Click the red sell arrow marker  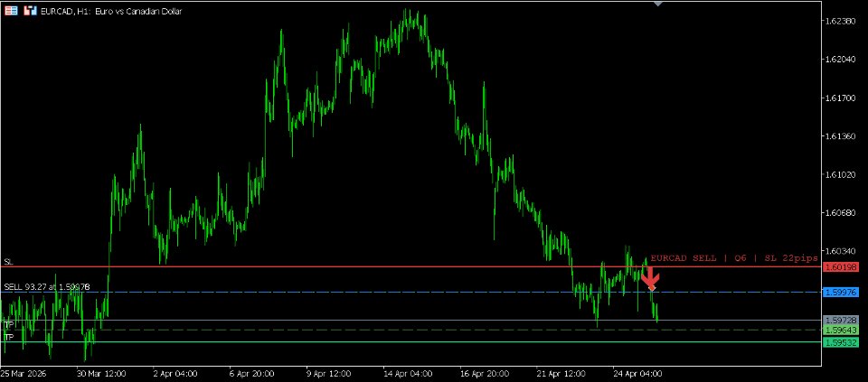[x=650, y=278]
